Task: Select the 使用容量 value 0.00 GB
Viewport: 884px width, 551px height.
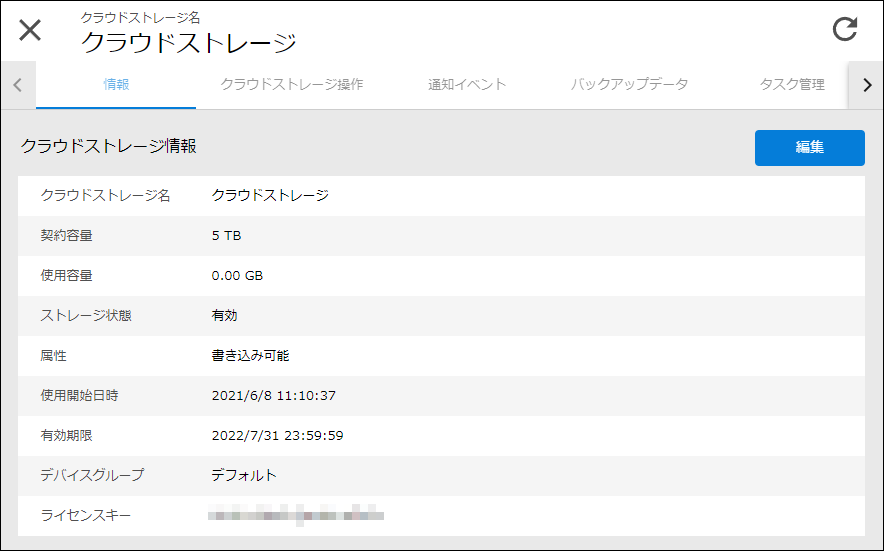Action: 237,276
